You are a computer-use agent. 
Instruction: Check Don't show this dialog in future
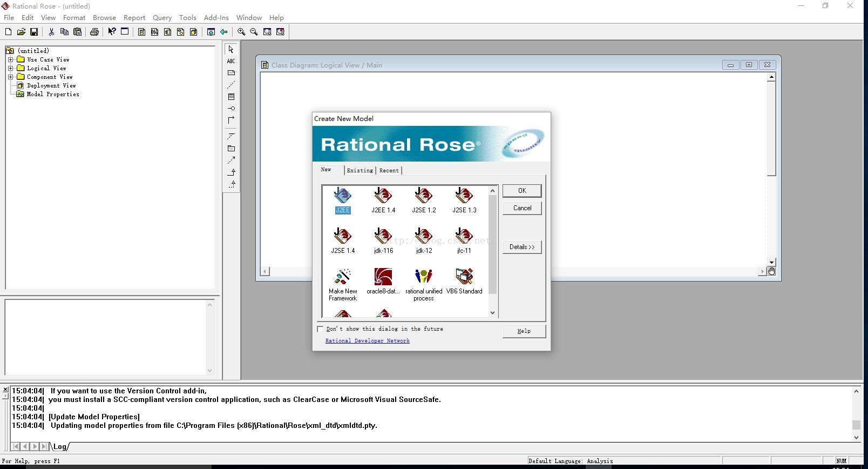[320, 329]
